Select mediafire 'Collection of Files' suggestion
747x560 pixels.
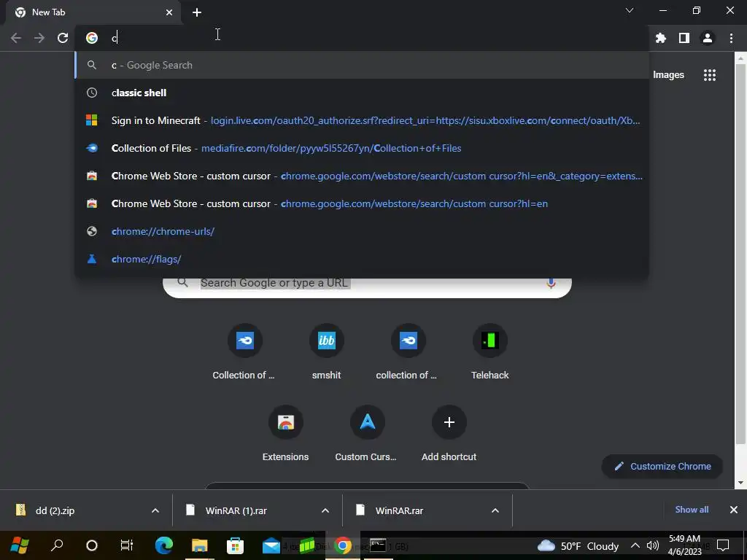(362, 148)
